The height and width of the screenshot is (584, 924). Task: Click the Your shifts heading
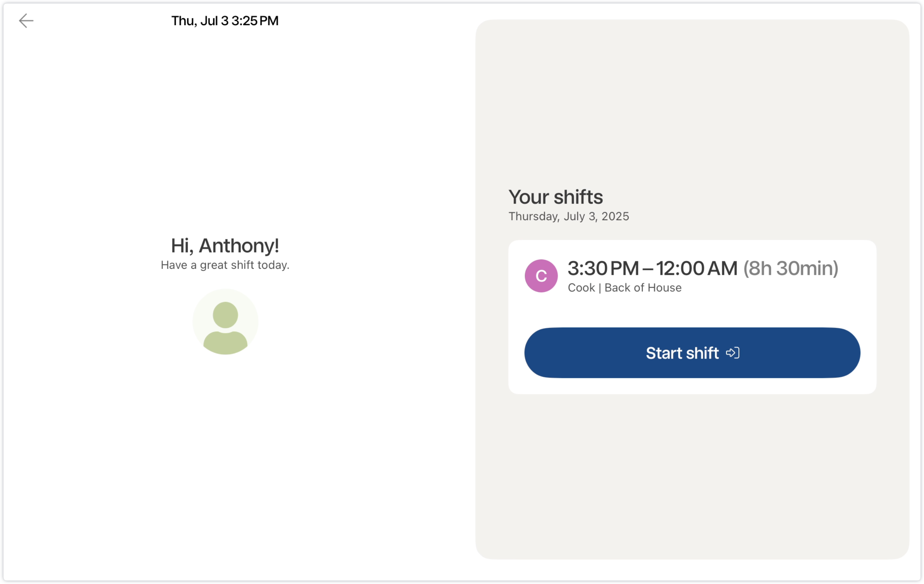click(x=555, y=197)
